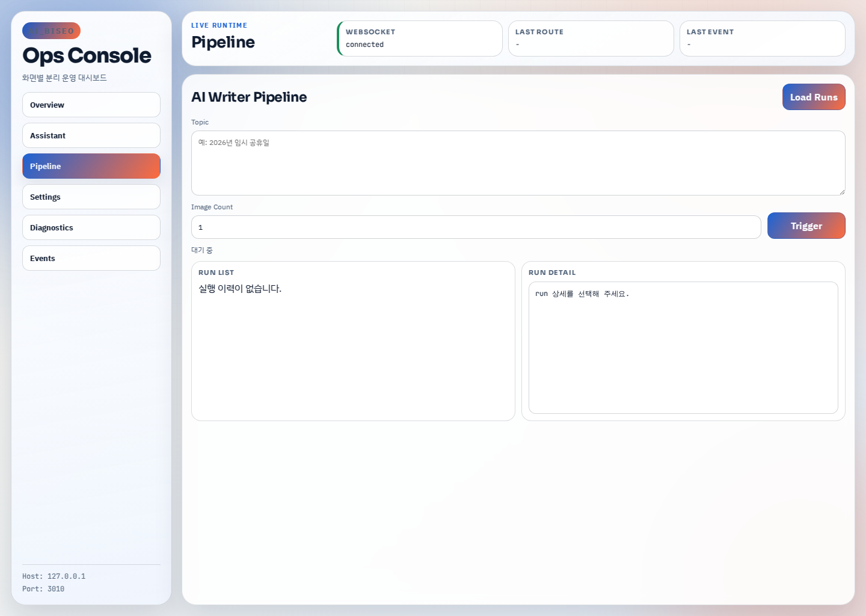
Task: Switch to the Overview section
Action: click(x=91, y=104)
